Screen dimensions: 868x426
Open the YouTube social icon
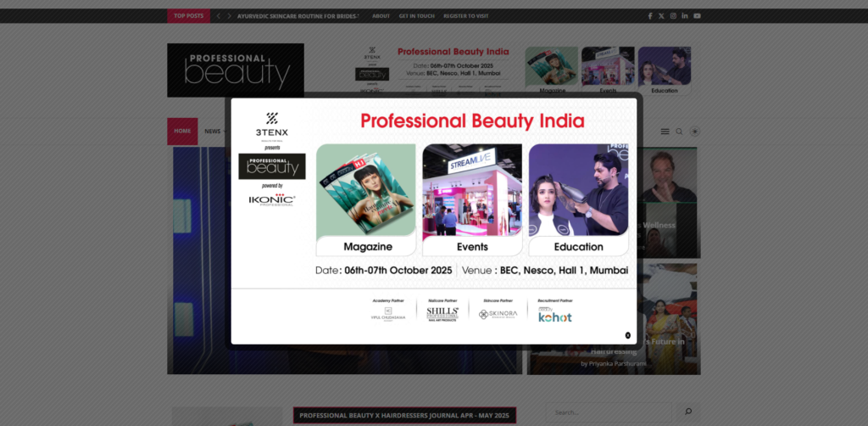click(x=697, y=16)
